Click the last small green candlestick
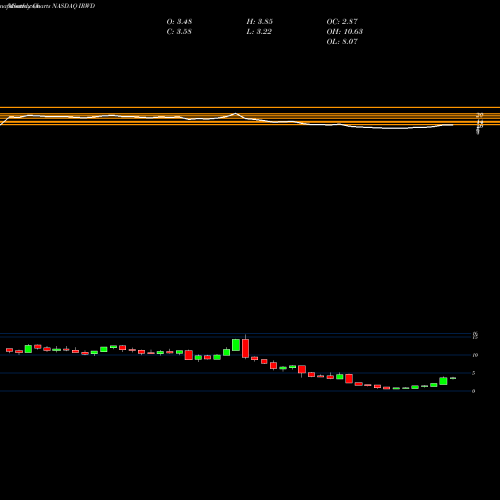The height and width of the screenshot is (500, 500). (453, 378)
